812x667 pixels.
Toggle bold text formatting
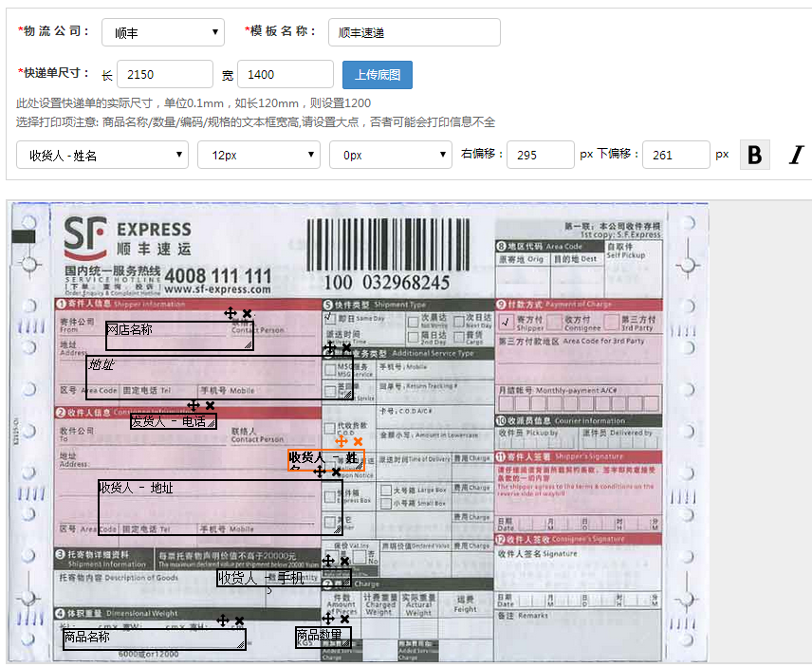pos(754,155)
